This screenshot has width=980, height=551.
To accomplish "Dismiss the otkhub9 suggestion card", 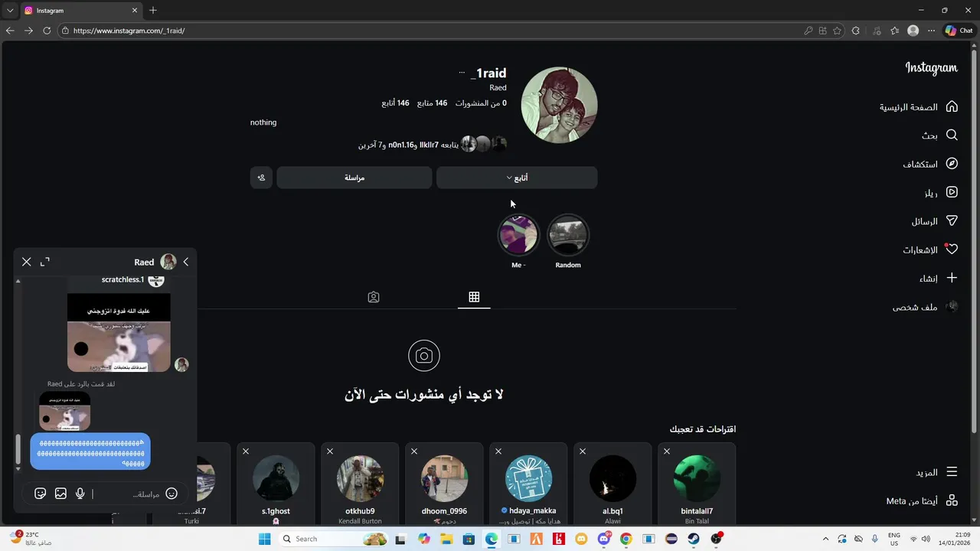I will tap(330, 452).
